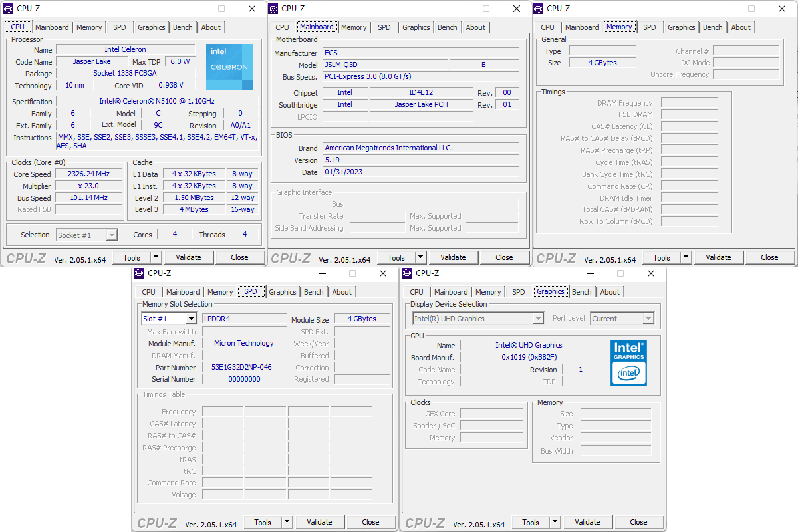Click the Board Manuf. value 0x1019 (0xB82F)
This screenshot has height=532, width=798.
529,357
